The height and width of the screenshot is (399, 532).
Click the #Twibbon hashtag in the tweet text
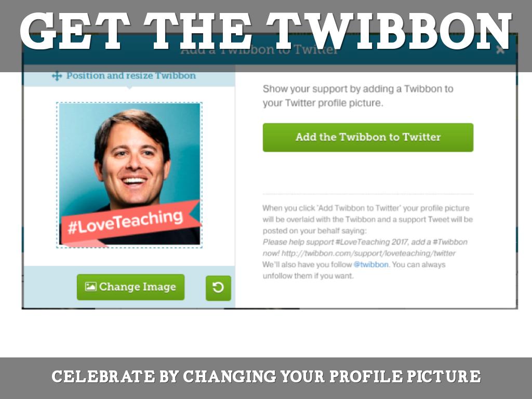coord(450,242)
